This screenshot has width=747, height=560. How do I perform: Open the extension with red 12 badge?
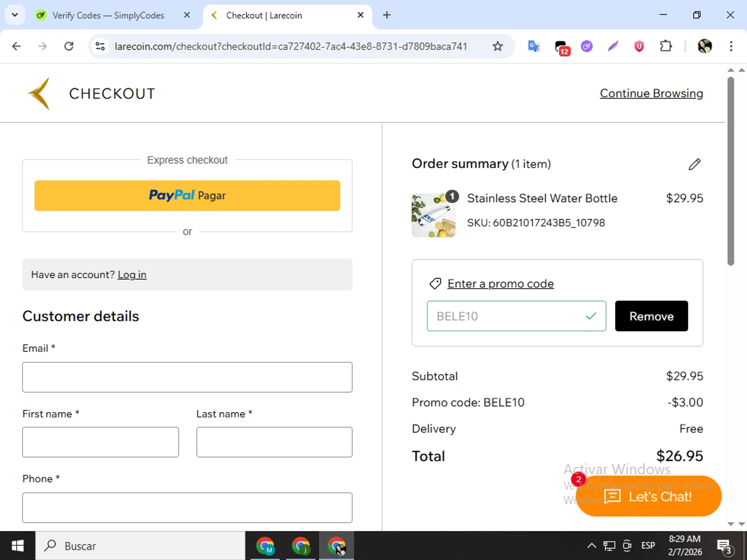[x=561, y=47]
